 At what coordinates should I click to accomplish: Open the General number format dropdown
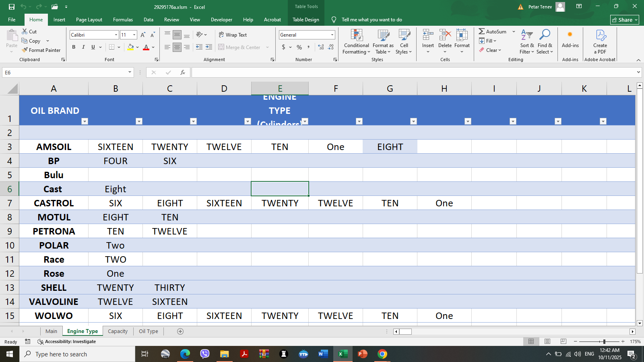[332, 35]
